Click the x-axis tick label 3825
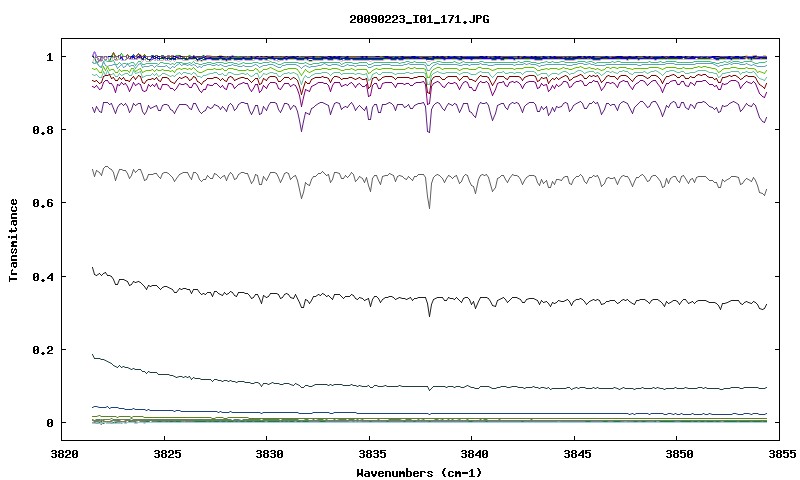This screenshot has height=480, width=800. (x=167, y=454)
